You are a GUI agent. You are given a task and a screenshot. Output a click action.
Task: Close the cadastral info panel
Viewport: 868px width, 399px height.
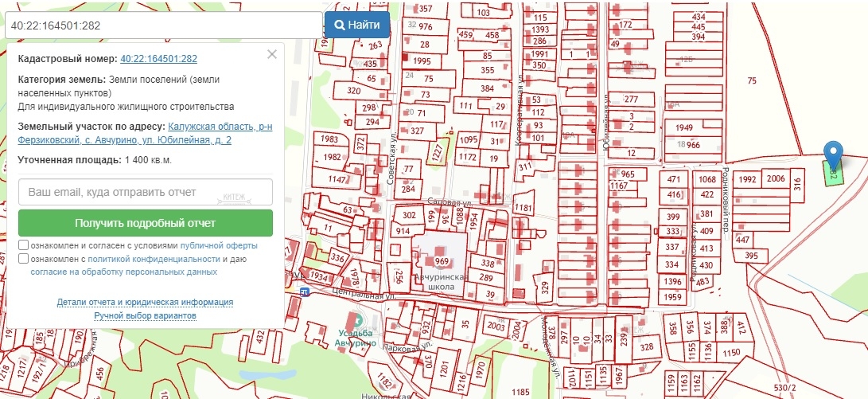(272, 54)
